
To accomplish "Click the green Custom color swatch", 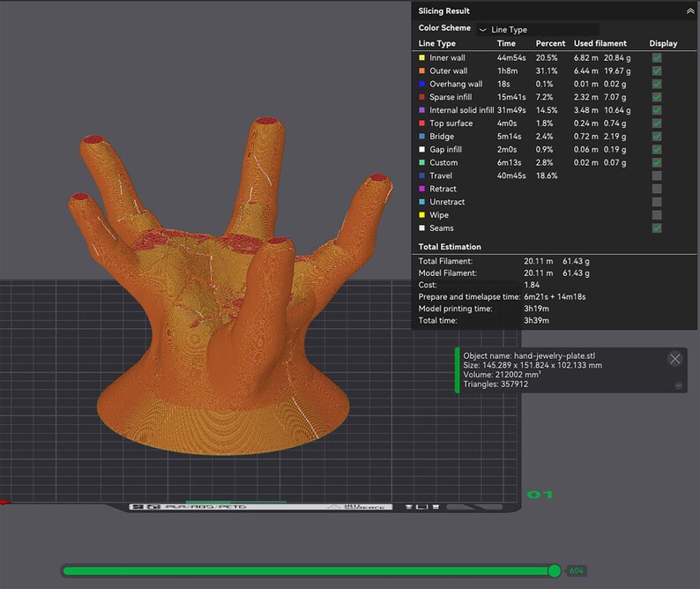I will pyautogui.click(x=422, y=162).
